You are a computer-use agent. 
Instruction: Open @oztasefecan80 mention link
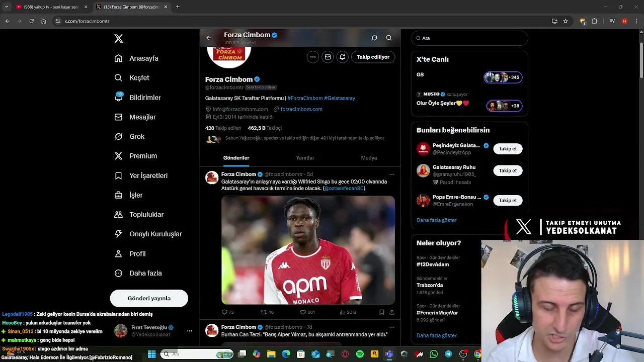(x=344, y=189)
